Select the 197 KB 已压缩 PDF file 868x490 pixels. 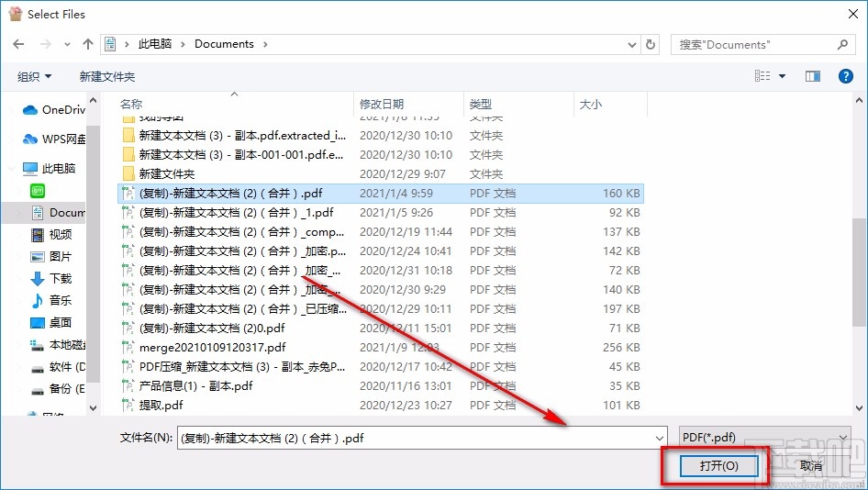(381, 309)
